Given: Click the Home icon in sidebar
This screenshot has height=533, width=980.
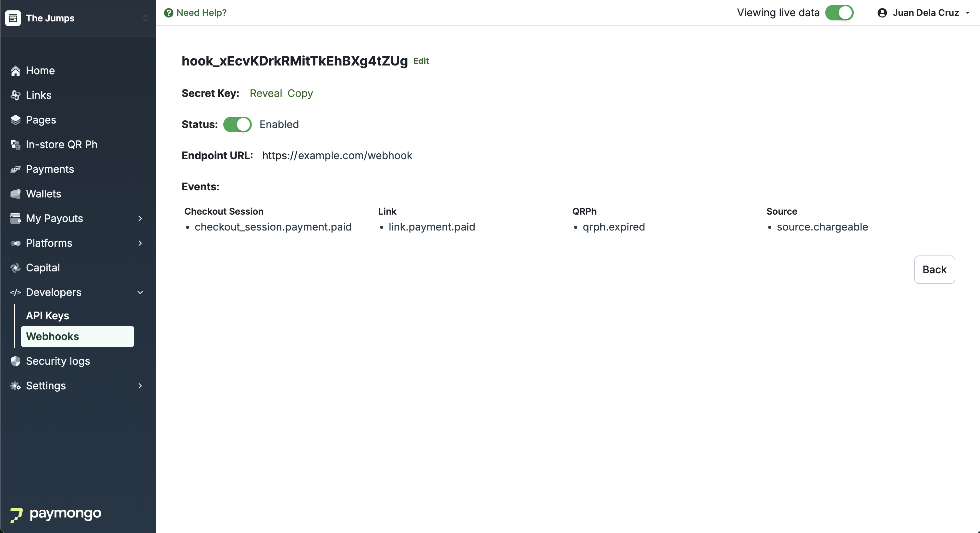Looking at the screenshot, I should pos(15,71).
